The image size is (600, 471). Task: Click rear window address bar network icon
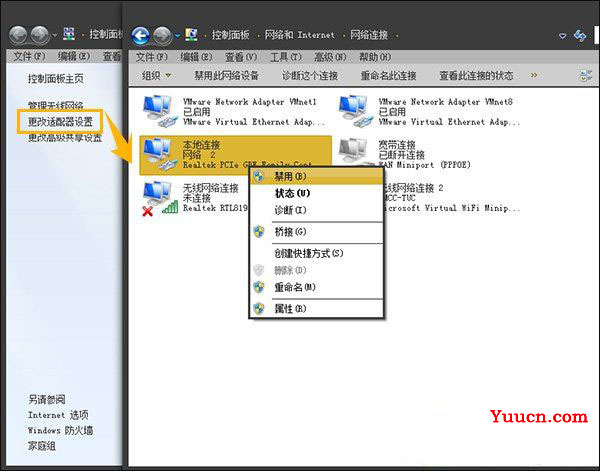pyautogui.click(x=69, y=34)
